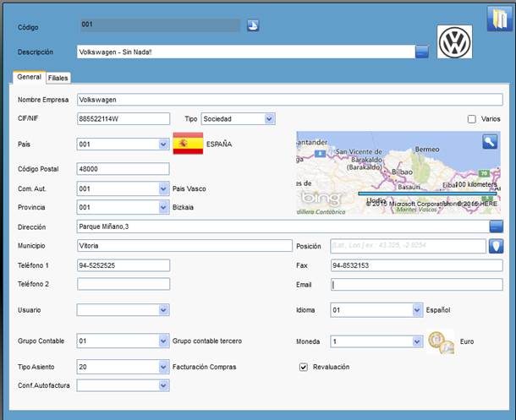Image resolution: width=516 pixels, height=420 pixels.
Task: Click the CIF/NIF input field
Action: pyautogui.click(x=124, y=119)
